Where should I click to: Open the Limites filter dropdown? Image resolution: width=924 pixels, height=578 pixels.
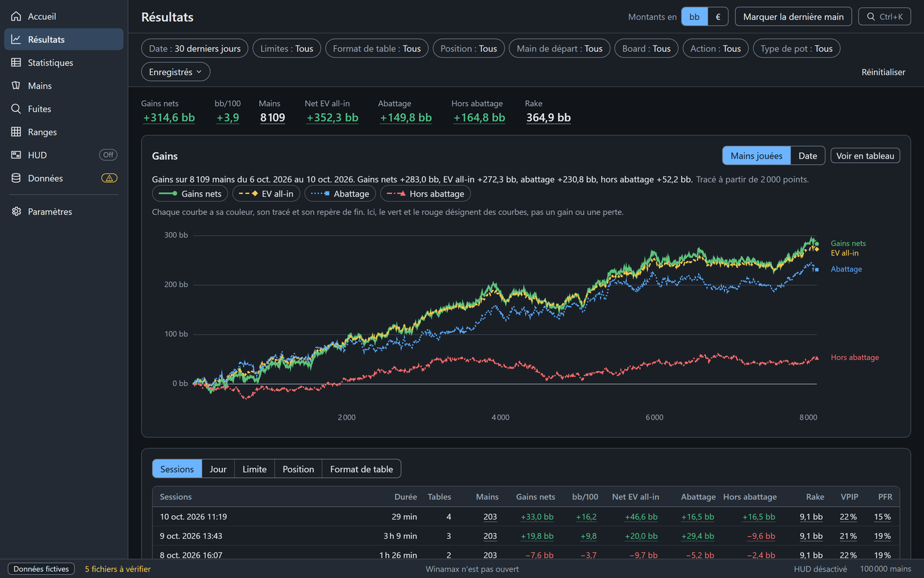tap(287, 49)
